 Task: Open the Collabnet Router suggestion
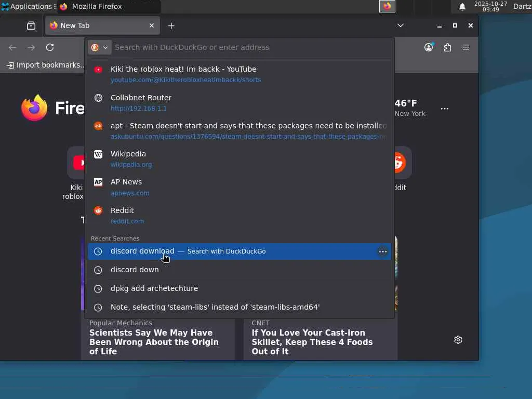tap(240, 103)
